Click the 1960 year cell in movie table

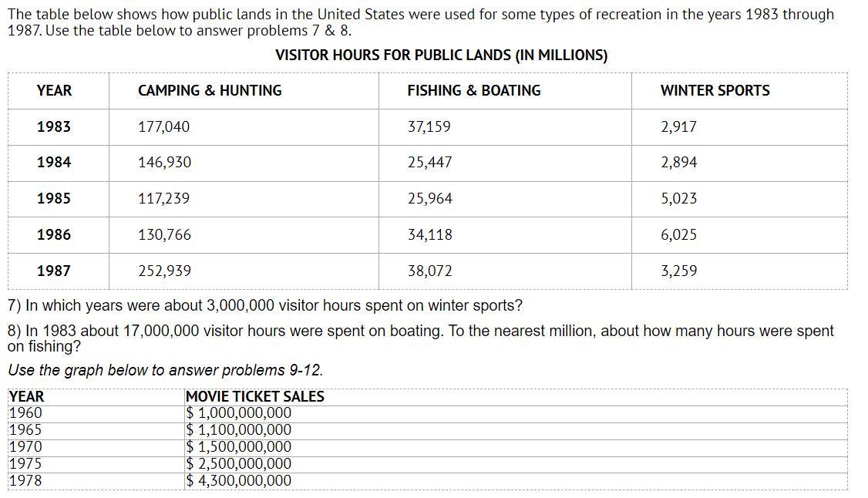pyautogui.click(x=25, y=413)
